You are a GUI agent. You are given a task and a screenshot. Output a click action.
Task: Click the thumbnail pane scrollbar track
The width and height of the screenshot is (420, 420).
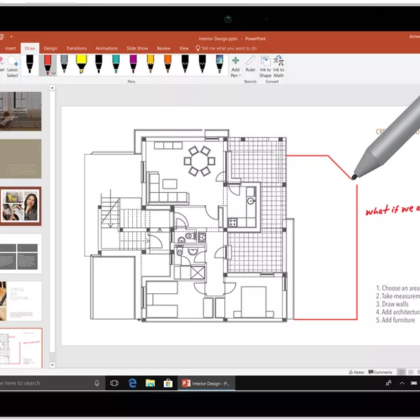click(x=52, y=227)
